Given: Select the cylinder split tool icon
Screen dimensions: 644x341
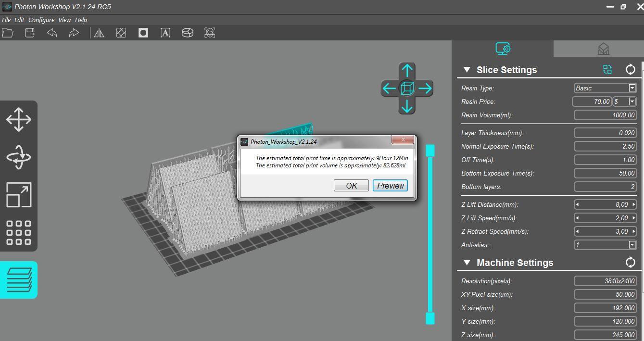Looking at the screenshot, I should 188,33.
